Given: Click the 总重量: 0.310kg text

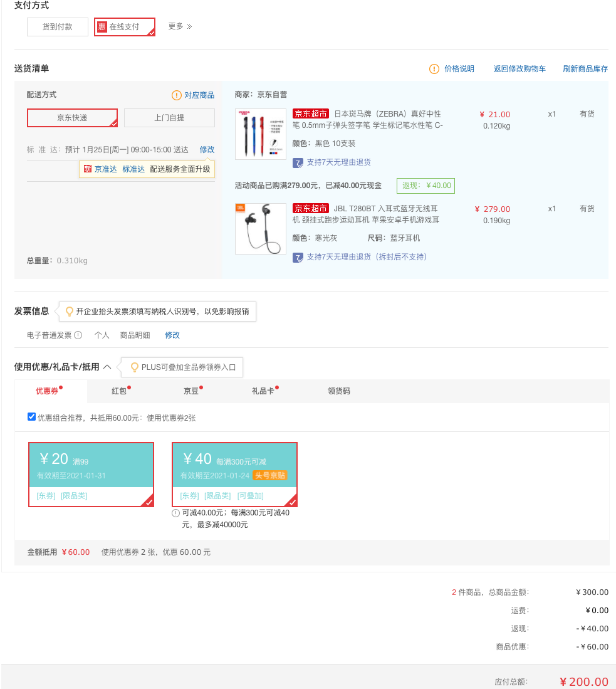Looking at the screenshot, I should (x=57, y=261).
